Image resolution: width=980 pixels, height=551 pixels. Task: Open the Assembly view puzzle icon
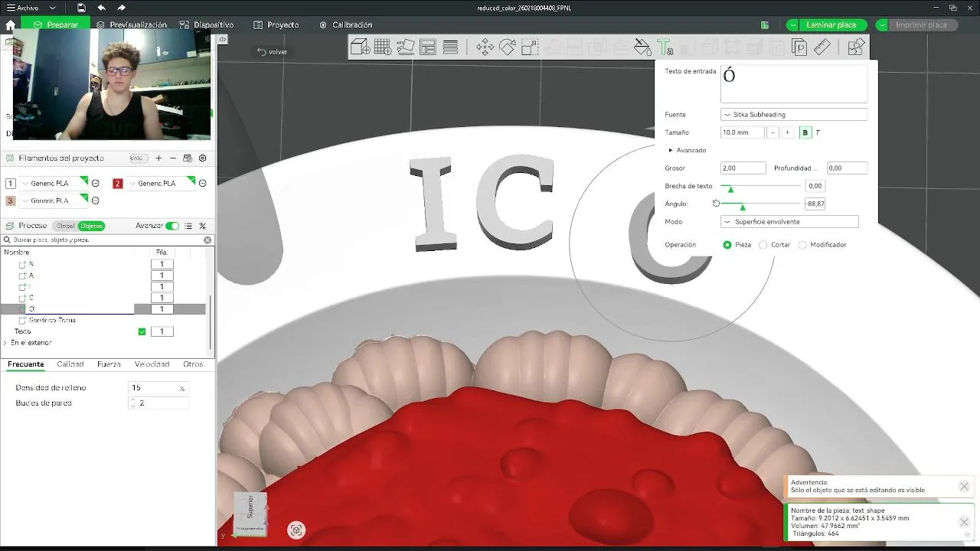[856, 47]
